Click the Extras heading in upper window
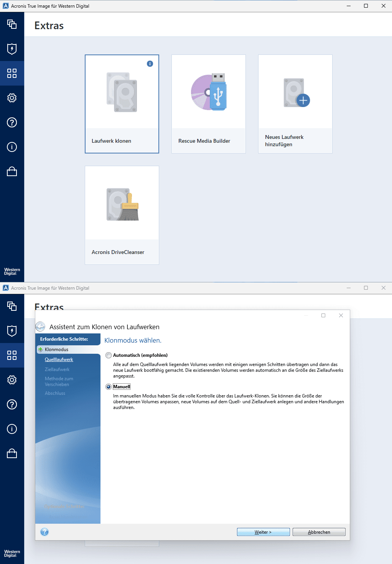The image size is (392, 564). [49, 26]
